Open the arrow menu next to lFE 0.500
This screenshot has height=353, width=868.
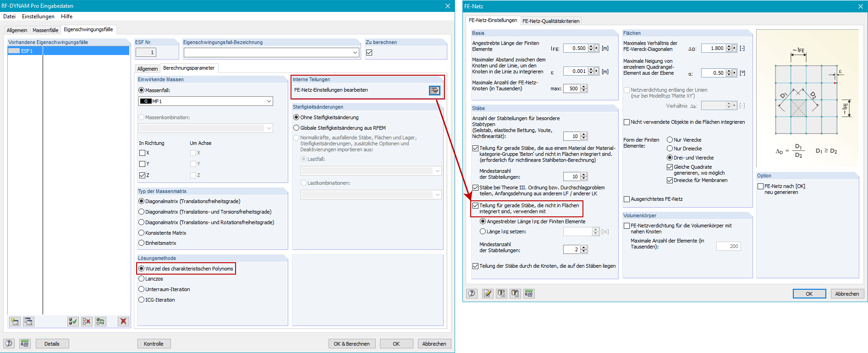[596, 48]
